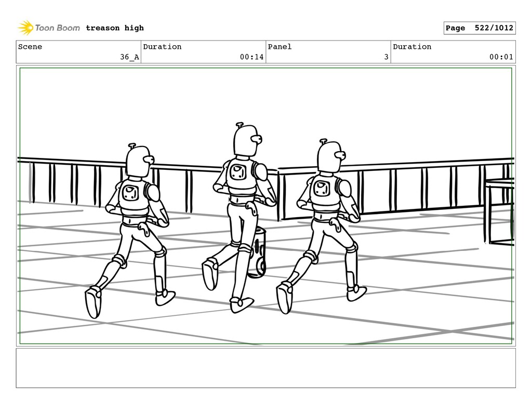Click the scene duration value 00:14
532x412 pixels.
[251, 57]
